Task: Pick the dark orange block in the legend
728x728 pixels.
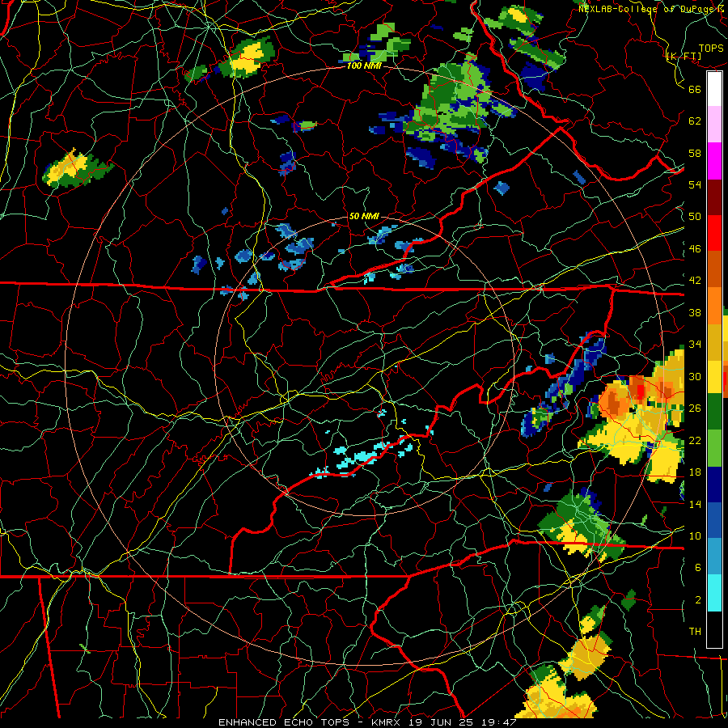Action: click(x=714, y=269)
